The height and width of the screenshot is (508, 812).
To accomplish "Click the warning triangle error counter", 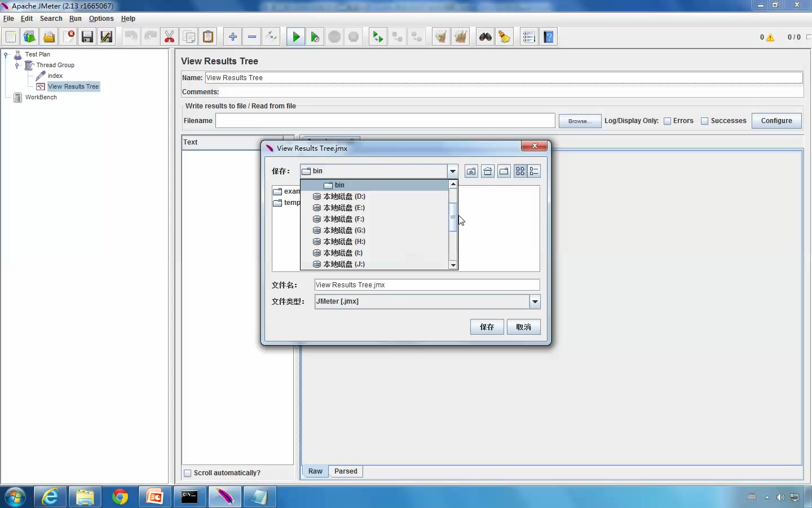I will pos(770,37).
